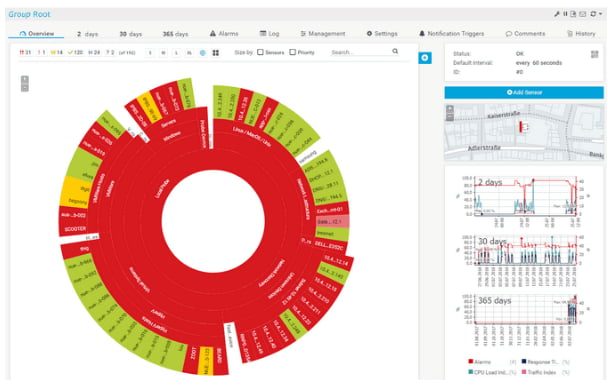This screenshot has width=608, height=387.
Task: Select the tree map view icon
Action: (216, 53)
